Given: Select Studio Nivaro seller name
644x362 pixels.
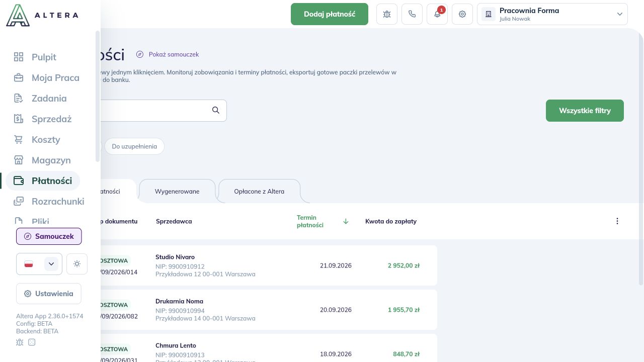Looking at the screenshot, I should pos(175,257).
